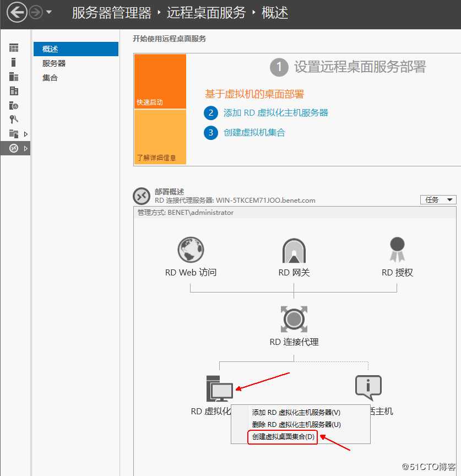Click the forward navigation arrow button
This screenshot has width=461, height=476.
pos(36,13)
